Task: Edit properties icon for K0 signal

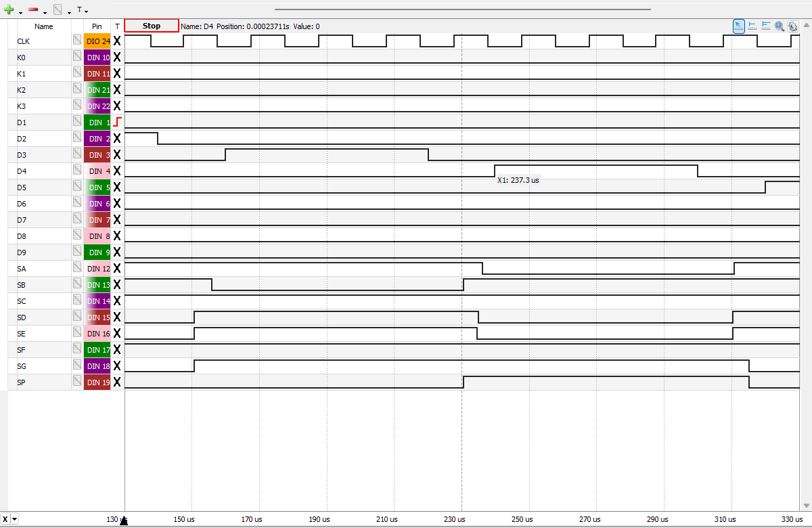Action: click(78, 57)
